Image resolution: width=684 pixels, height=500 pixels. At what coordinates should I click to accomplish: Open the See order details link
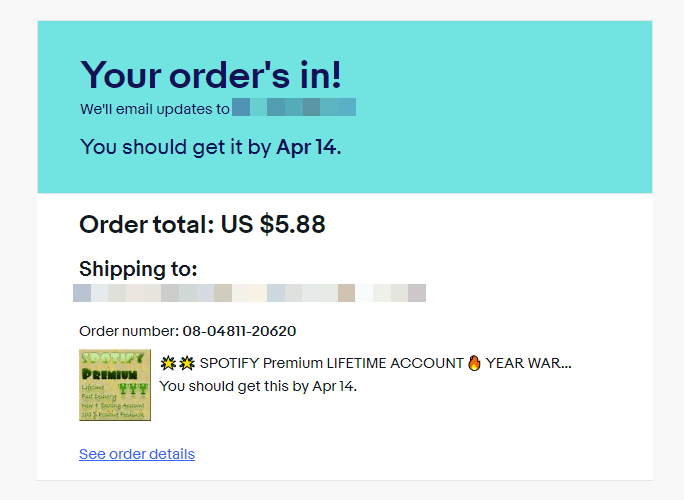point(137,454)
